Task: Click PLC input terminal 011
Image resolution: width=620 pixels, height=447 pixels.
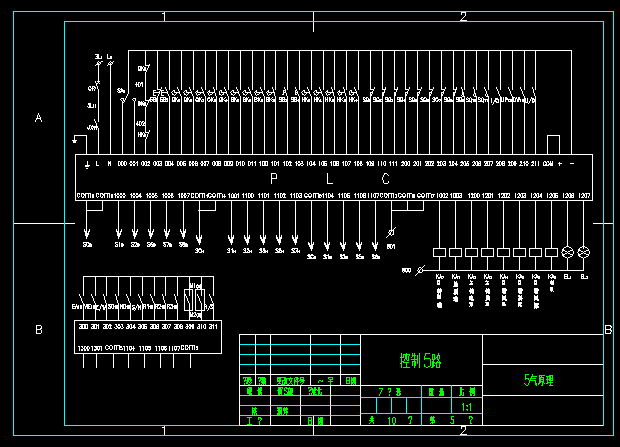Action: click(252, 164)
